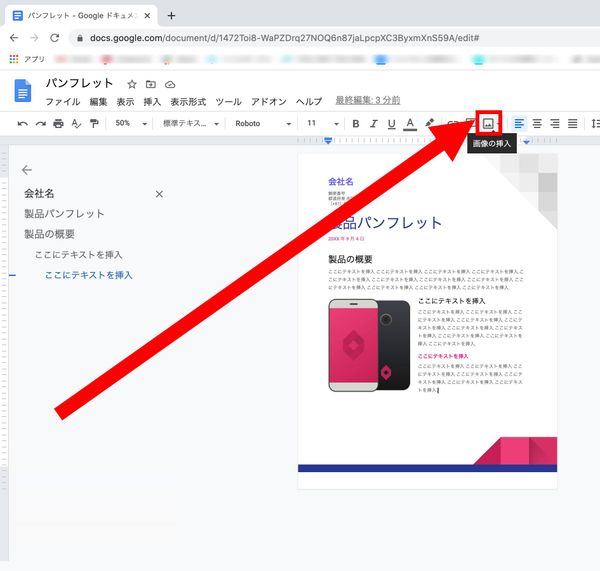Open the ヘルプ menu
Screen dimensions: 600x571
coord(309,101)
